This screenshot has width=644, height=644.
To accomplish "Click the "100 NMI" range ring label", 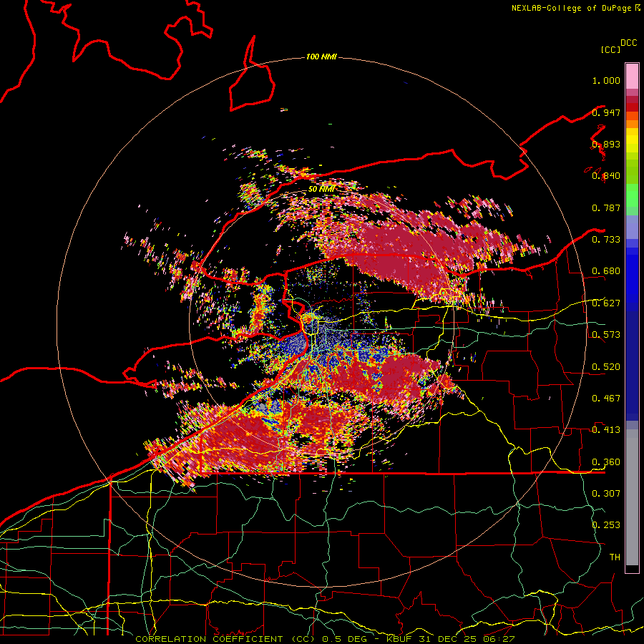I will (x=321, y=57).
